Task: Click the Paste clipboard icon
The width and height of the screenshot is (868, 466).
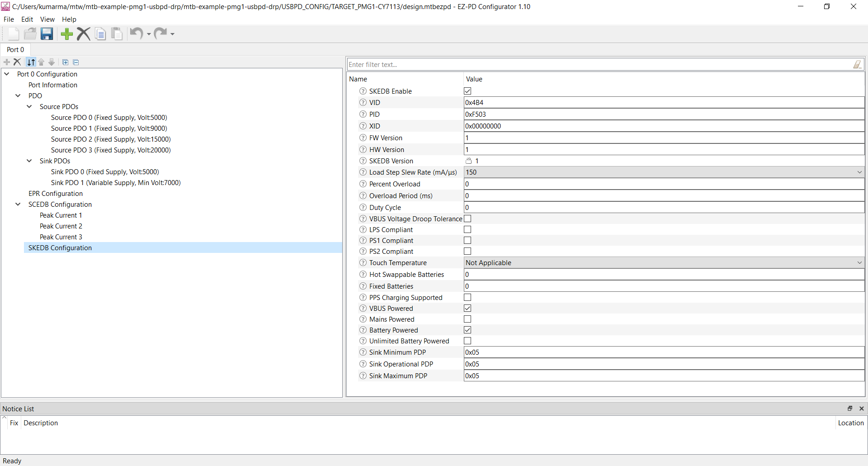Action: (x=117, y=34)
